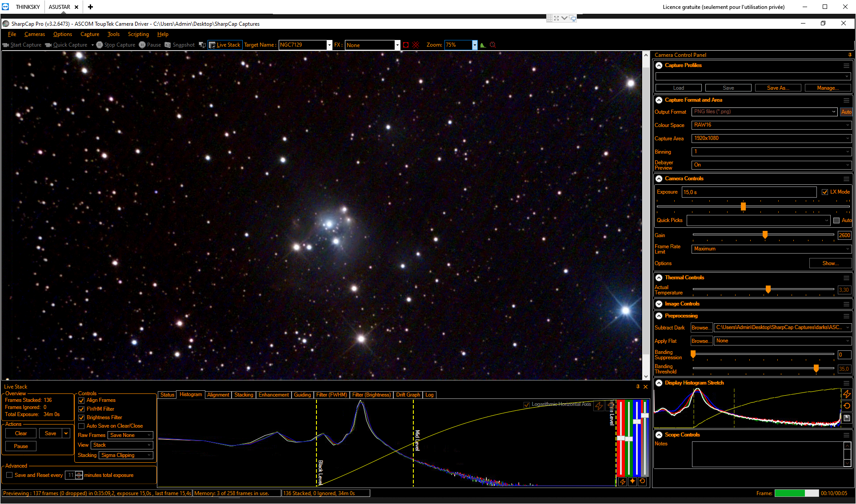Click the lightning auto-stretch icon in Display Histogram Stretch

coord(847,394)
